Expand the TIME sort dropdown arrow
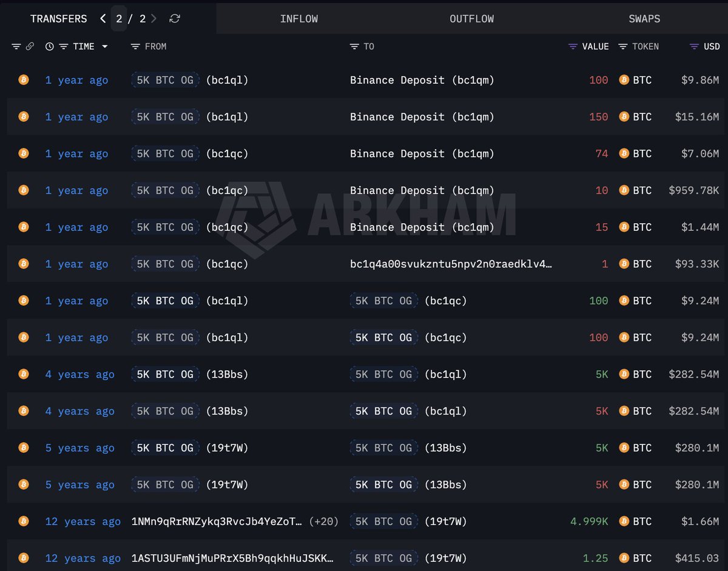 coord(105,47)
